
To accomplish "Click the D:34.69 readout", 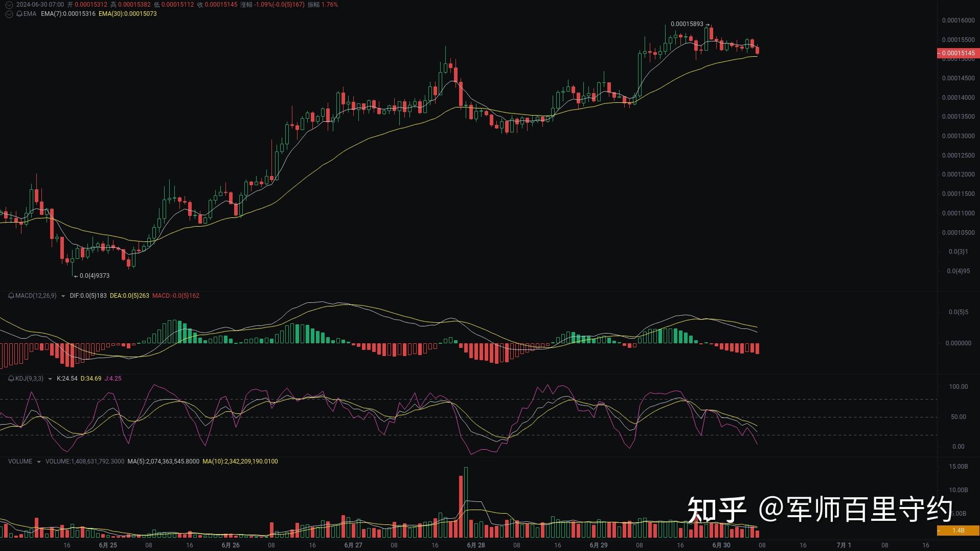I will 91,379.
